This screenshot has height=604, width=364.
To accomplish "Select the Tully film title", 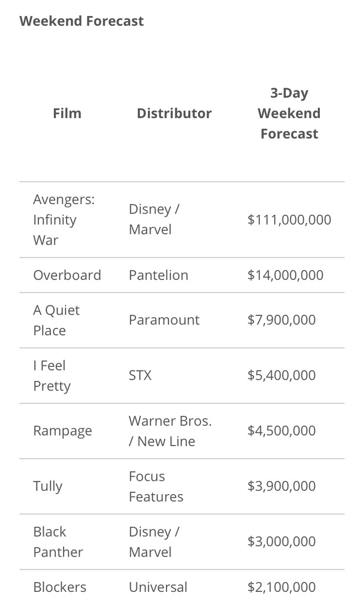I will point(48,486).
